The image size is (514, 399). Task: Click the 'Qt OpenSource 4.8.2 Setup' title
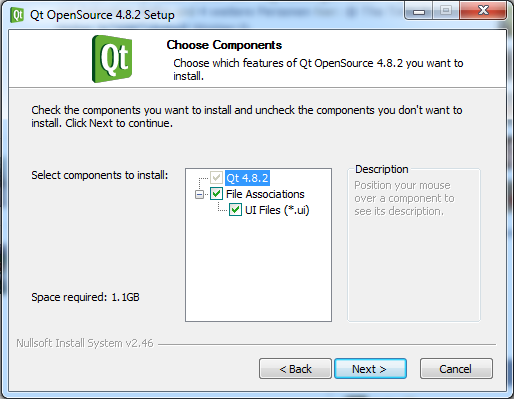pyautogui.click(x=102, y=15)
